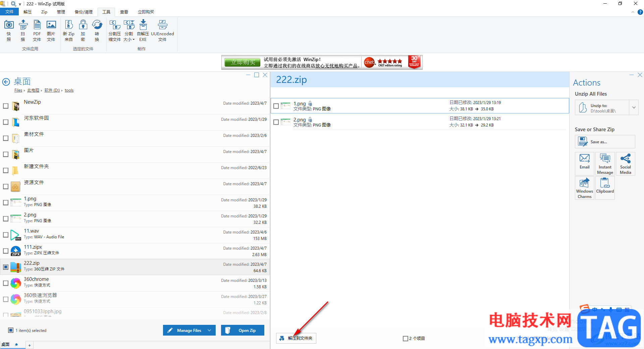Image resolution: width=644 pixels, height=349 pixels.
Task: Click the Save as... button
Action: [605, 142]
